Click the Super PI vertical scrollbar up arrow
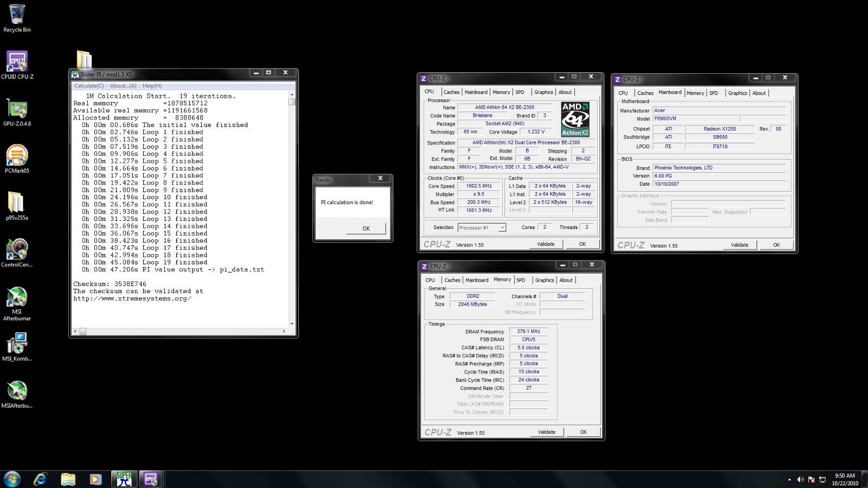 [x=292, y=94]
